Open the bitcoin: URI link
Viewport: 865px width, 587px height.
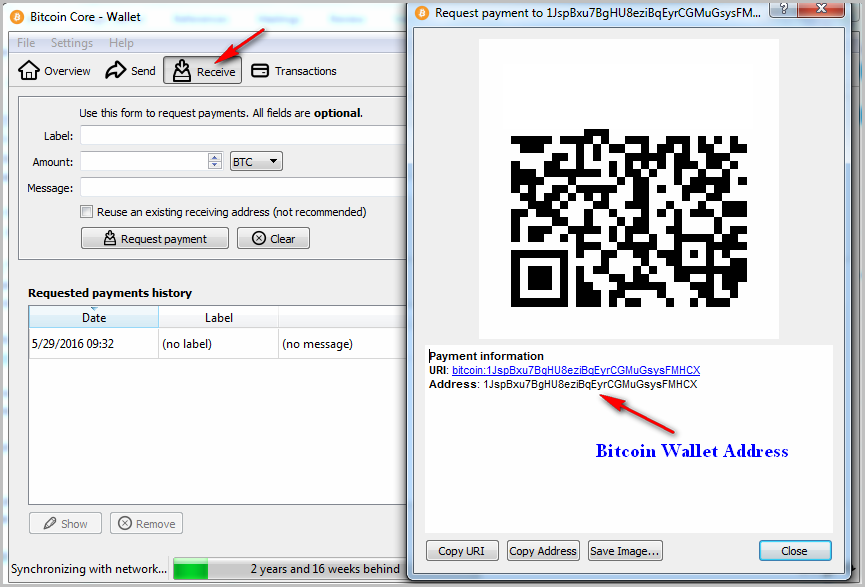(576, 370)
